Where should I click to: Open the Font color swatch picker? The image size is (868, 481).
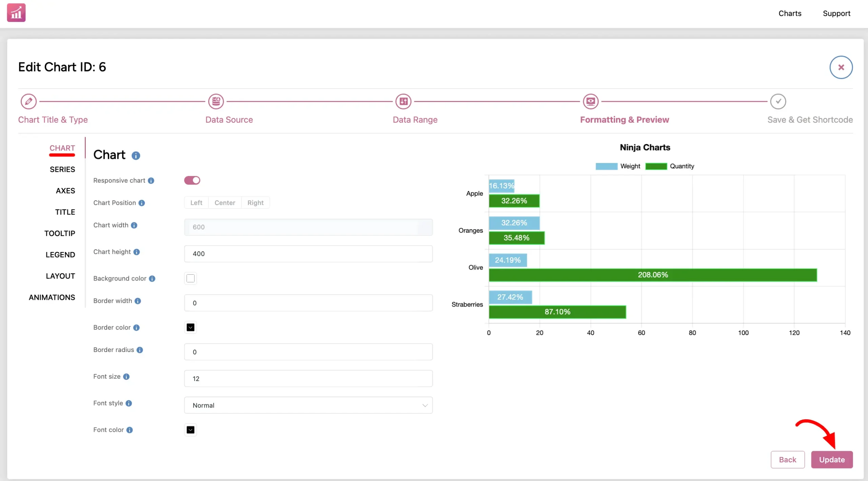[x=191, y=430]
